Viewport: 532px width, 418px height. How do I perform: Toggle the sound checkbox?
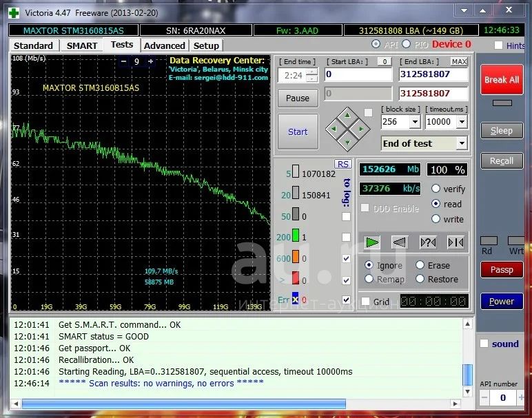coord(484,344)
